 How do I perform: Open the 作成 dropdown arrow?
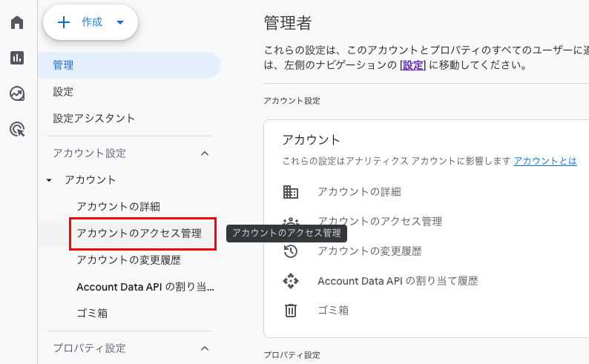120,22
